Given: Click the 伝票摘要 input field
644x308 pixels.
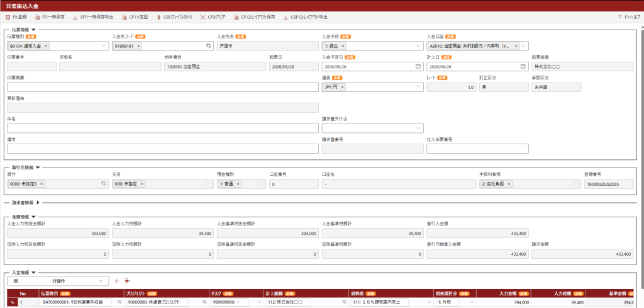Looking at the screenshot, I should click(163, 87).
